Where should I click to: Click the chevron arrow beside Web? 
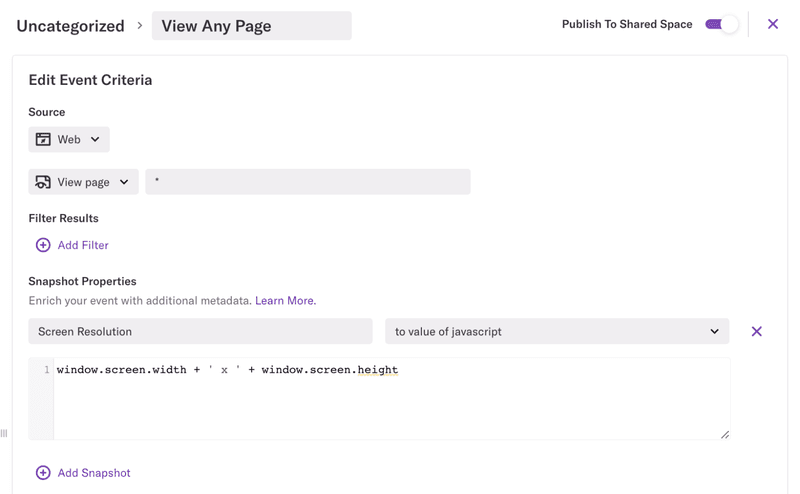(x=95, y=139)
